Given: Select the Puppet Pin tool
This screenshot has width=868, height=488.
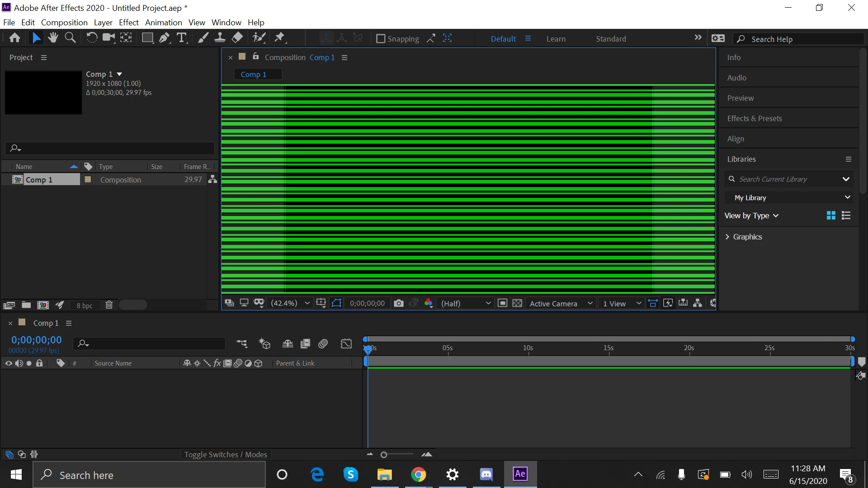Looking at the screenshot, I should pos(280,38).
